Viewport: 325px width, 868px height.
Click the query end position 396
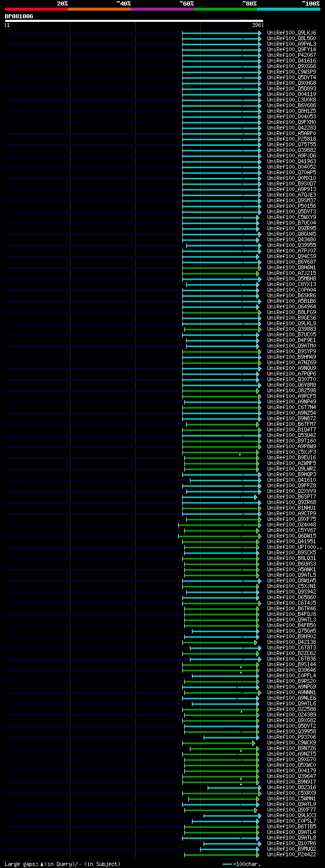coord(256,25)
